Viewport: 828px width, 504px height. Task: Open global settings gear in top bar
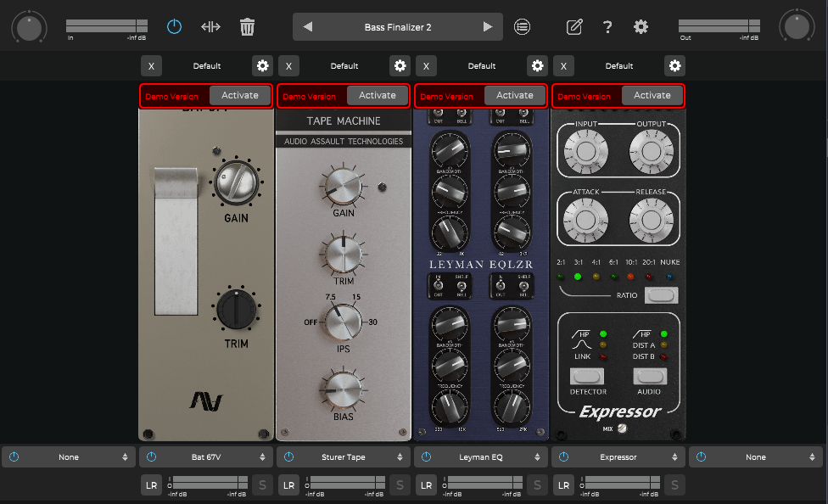pos(641,26)
